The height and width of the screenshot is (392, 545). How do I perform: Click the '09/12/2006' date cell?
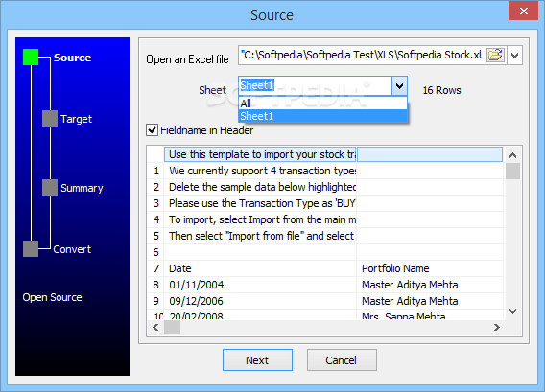(x=260, y=301)
